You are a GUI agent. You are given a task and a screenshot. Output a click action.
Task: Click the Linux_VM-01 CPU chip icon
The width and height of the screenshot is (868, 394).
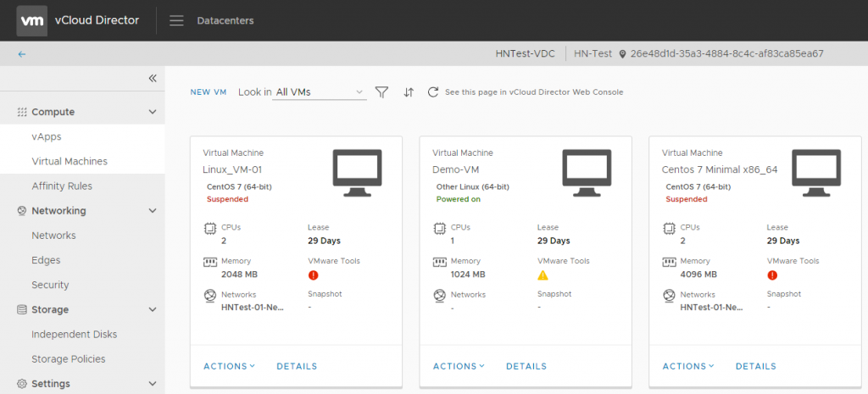pos(210,228)
